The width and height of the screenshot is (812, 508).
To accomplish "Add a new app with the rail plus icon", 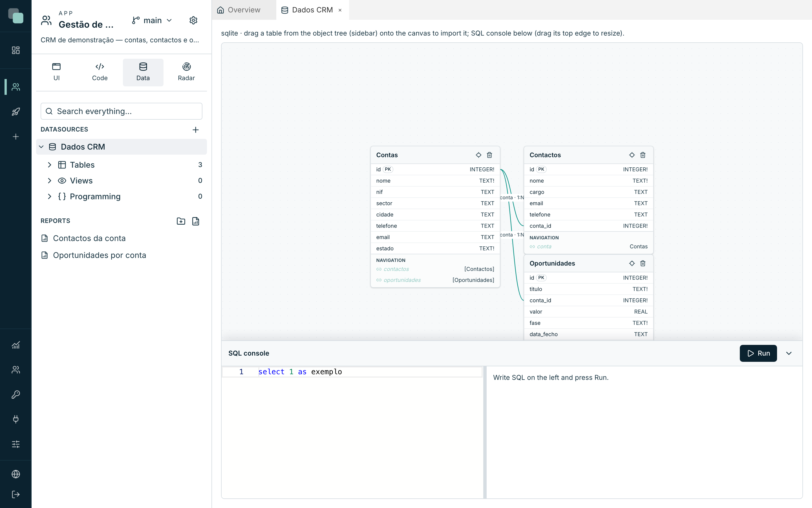I will 16,136.
